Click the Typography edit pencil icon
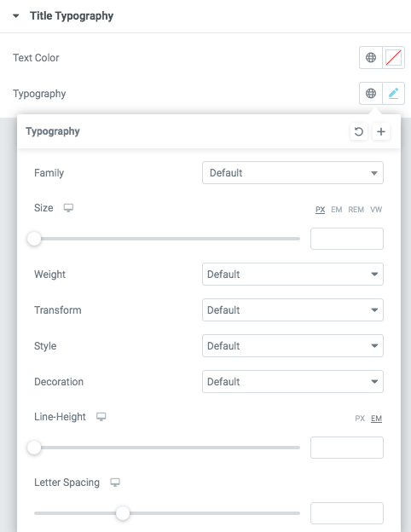The height and width of the screenshot is (532, 411). point(393,93)
